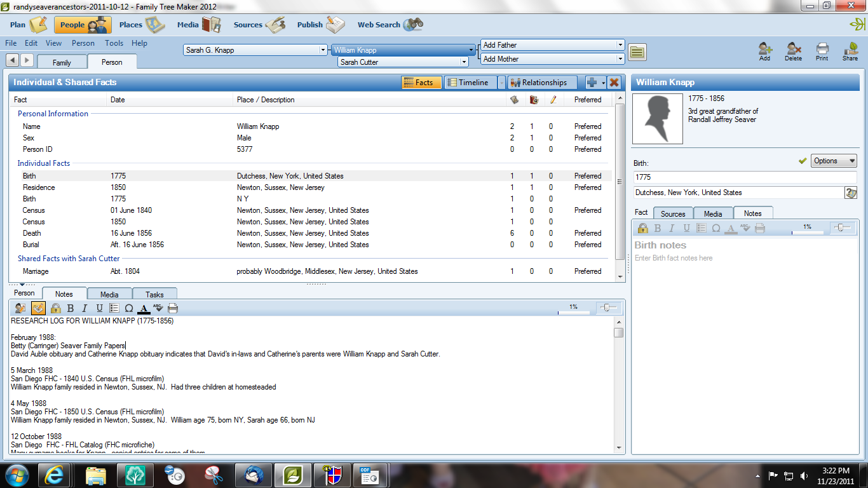Click the person notes vertical scrollbar

click(619, 384)
